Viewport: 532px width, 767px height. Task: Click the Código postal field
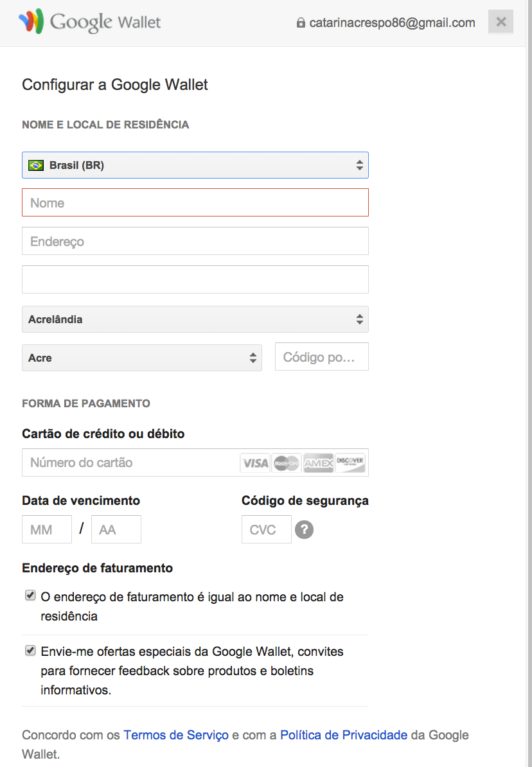click(x=321, y=357)
